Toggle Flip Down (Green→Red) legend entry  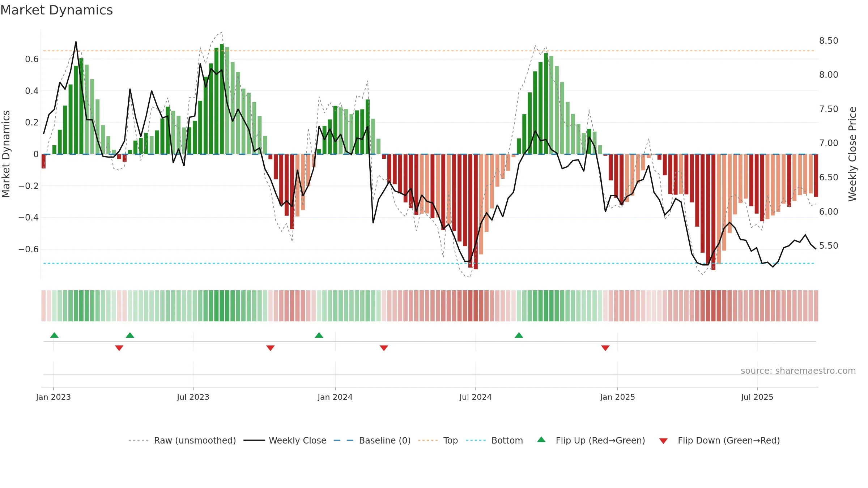pos(719,440)
